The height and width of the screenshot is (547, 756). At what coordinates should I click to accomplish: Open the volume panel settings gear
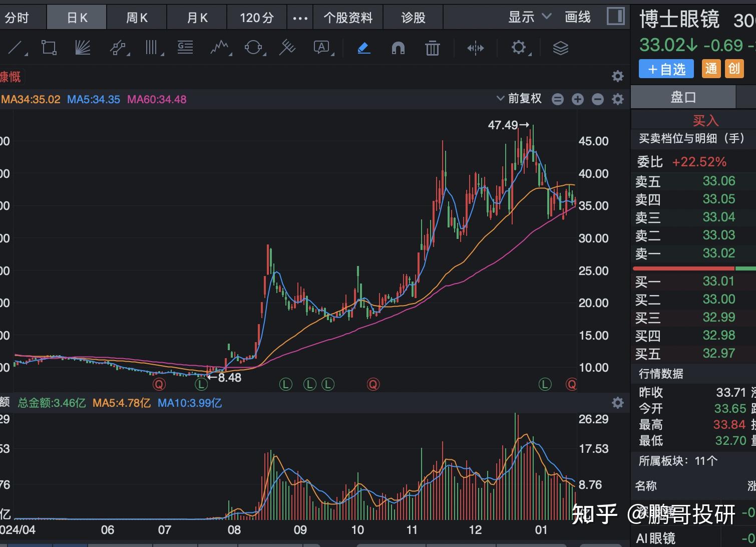click(x=618, y=403)
